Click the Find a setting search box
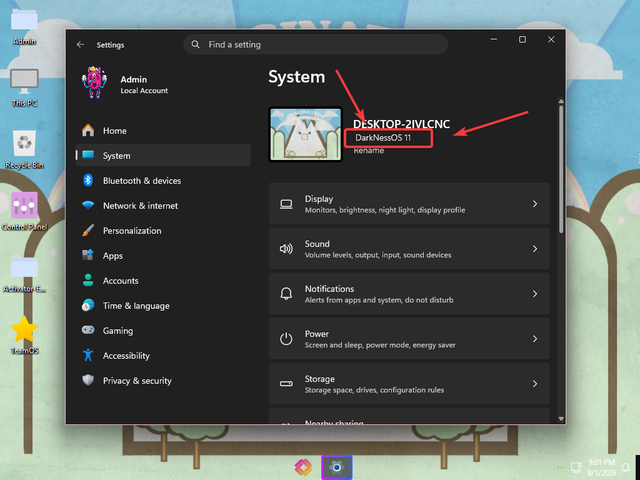The height and width of the screenshot is (480, 640). pos(315,44)
